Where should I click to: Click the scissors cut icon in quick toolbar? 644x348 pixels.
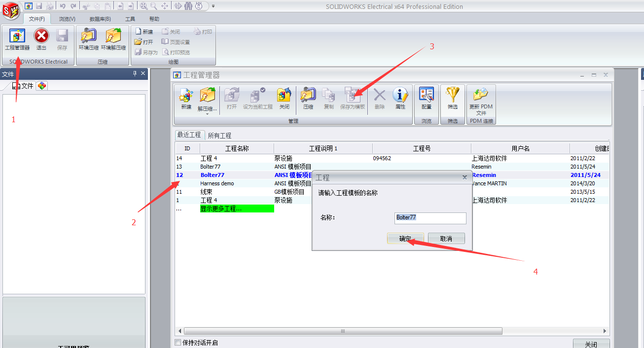[86, 6]
